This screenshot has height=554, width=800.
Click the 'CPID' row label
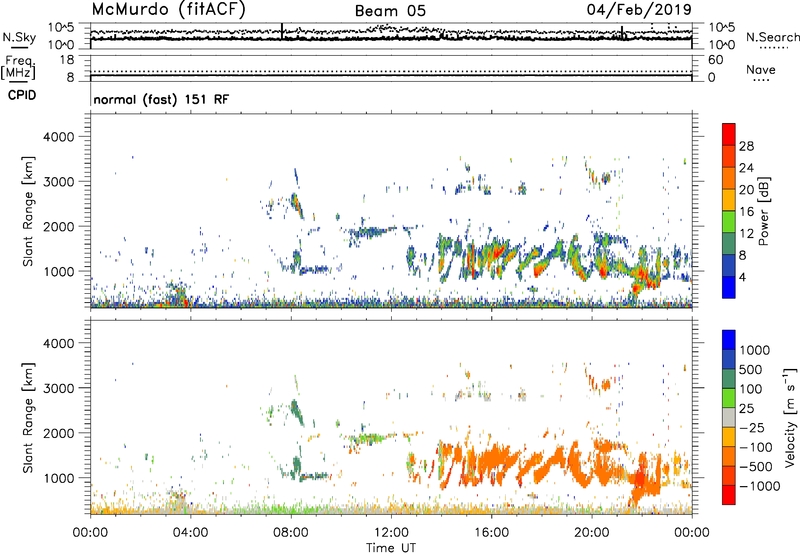(22, 95)
